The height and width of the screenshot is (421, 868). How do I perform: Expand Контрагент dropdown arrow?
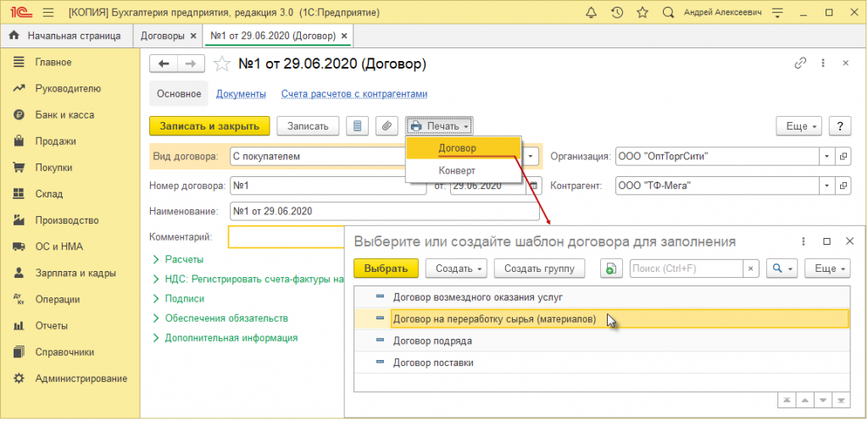click(827, 186)
